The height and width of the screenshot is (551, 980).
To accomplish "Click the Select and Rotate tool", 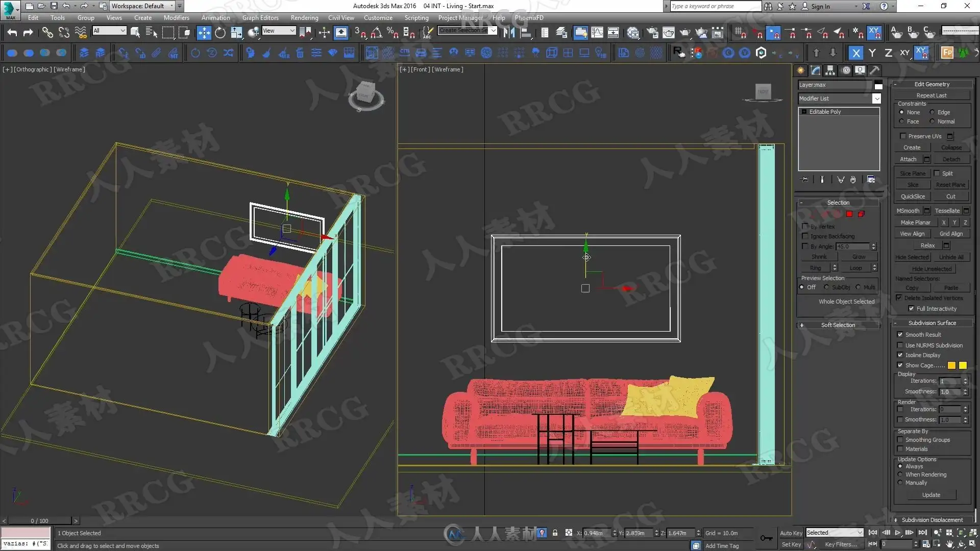I will (x=220, y=33).
